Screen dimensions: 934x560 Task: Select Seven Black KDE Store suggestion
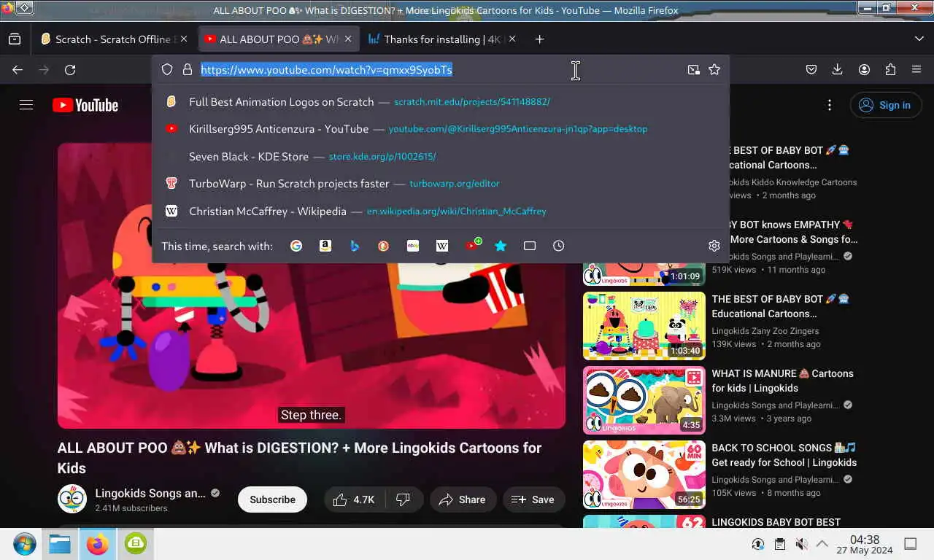(441, 156)
